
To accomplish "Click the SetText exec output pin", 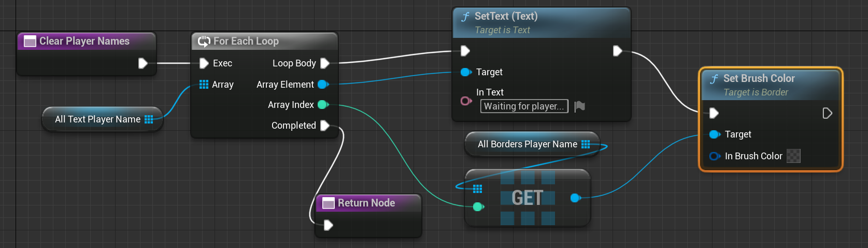I will point(617,51).
